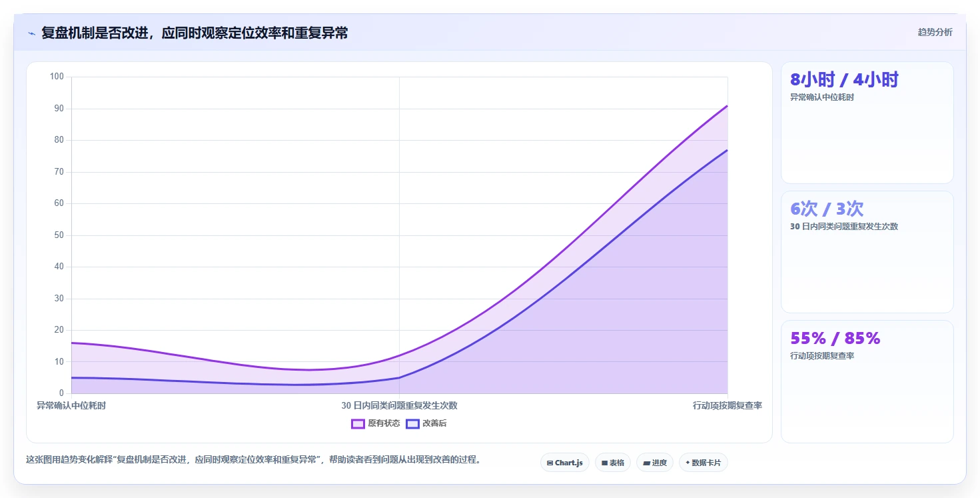Click the 原有状态 legend label

tap(384, 424)
